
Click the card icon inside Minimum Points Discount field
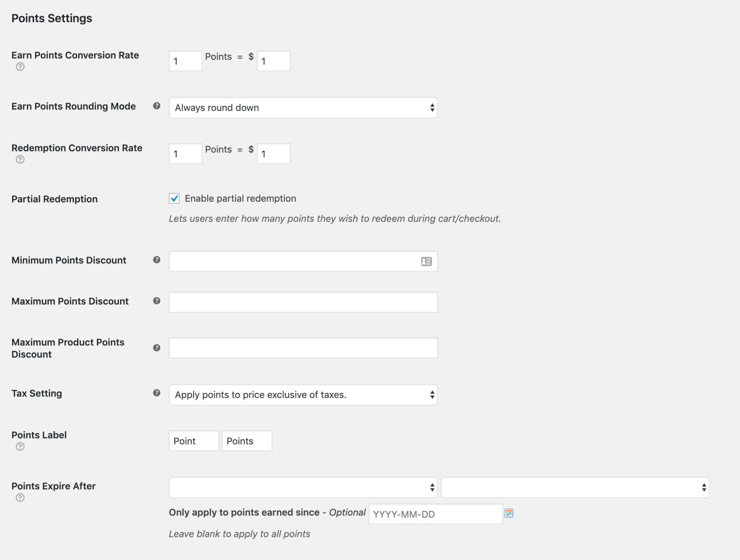click(426, 261)
